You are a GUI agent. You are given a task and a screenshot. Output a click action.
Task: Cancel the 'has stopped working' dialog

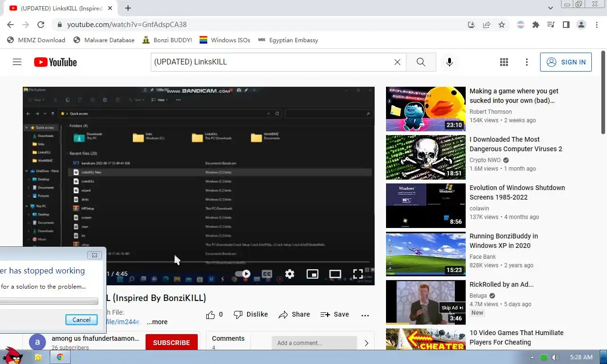[81, 320]
